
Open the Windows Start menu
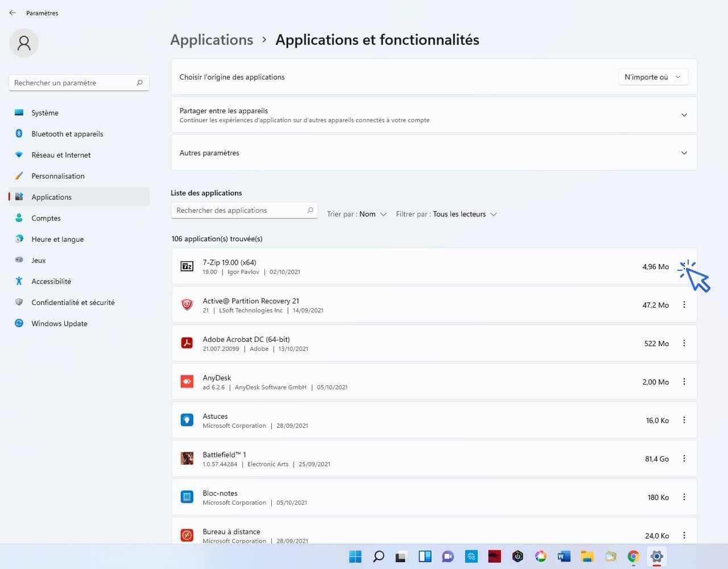[355, 556]
